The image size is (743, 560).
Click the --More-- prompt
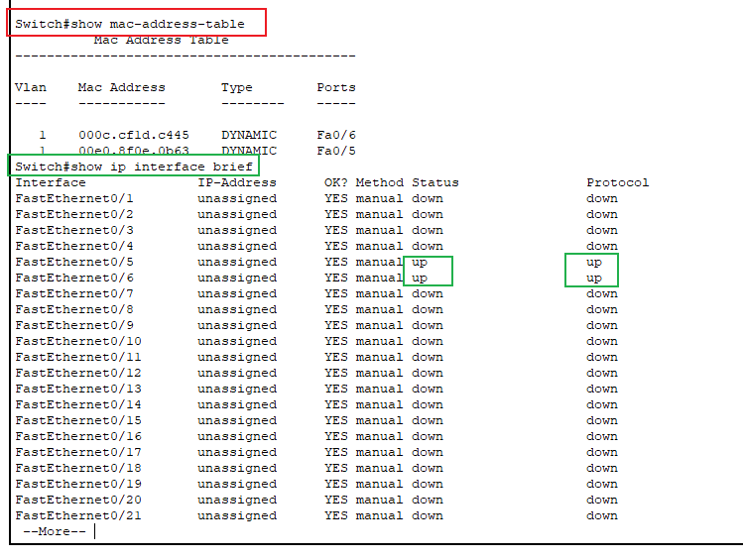55,531
